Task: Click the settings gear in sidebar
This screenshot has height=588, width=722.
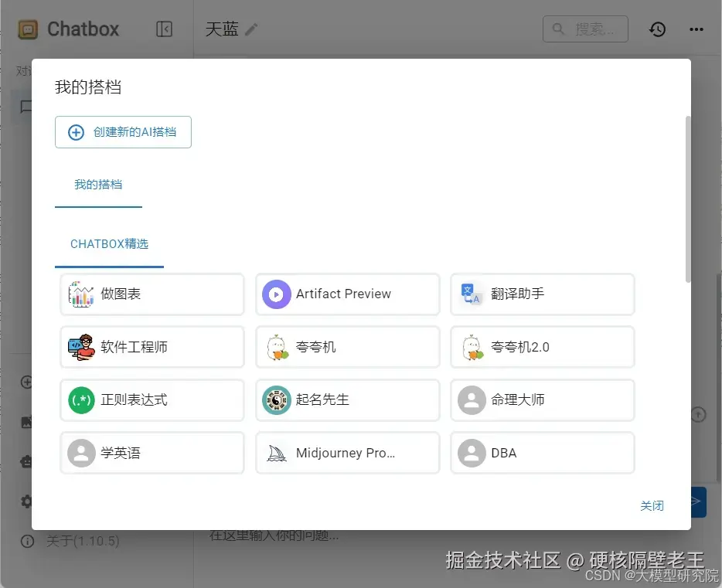Action: (x=26, y=501)
